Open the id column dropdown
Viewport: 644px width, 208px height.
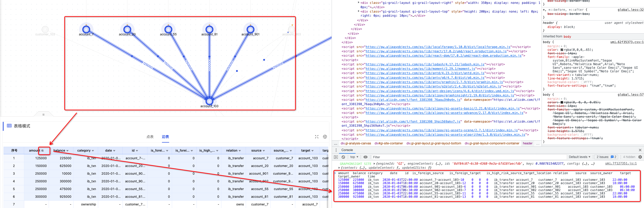click(x=137, y=151)
